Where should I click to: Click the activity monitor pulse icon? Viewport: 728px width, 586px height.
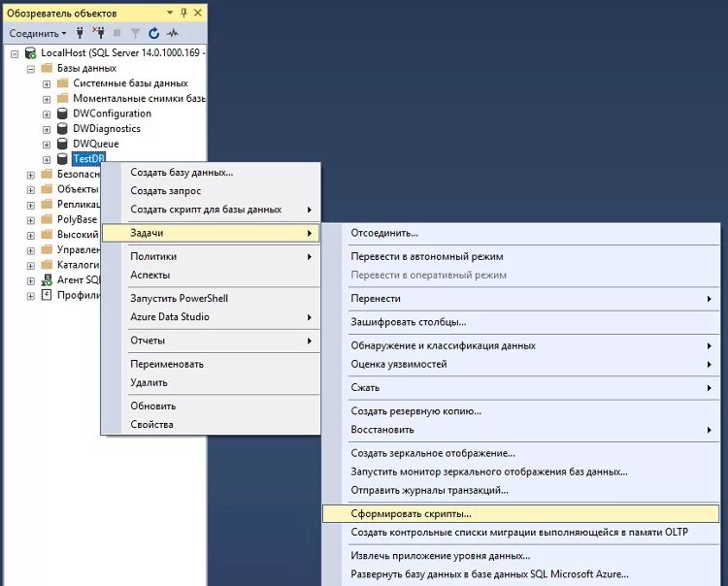pos(173,33)
